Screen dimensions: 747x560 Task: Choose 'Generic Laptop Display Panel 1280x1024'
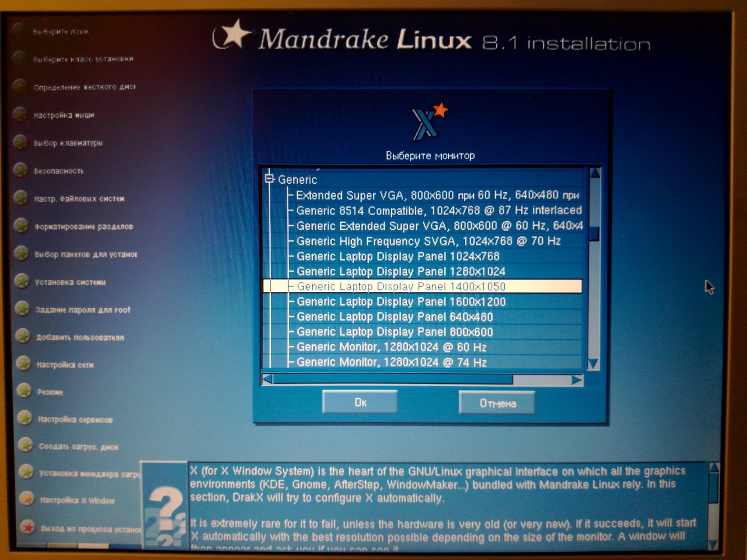click(401, 271)
